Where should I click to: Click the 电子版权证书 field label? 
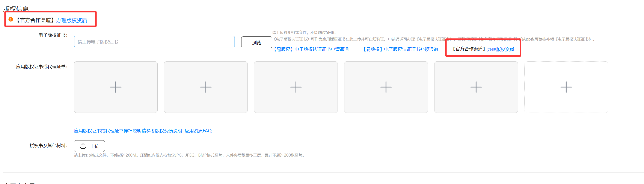point(53,35)
